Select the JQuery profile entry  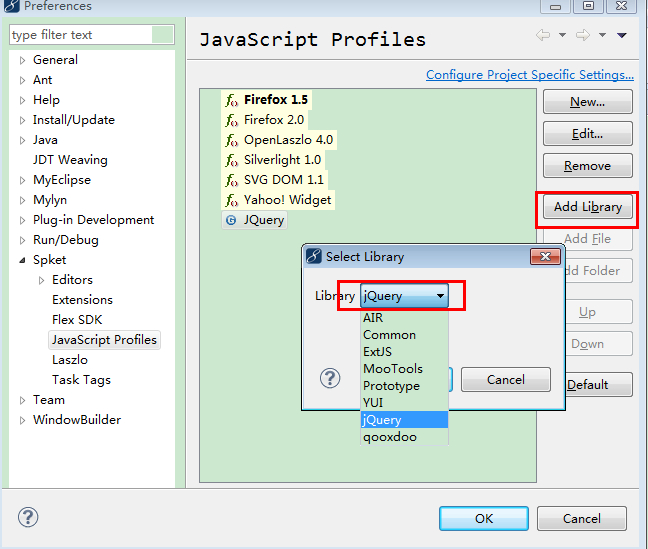[x=254, y=220]
